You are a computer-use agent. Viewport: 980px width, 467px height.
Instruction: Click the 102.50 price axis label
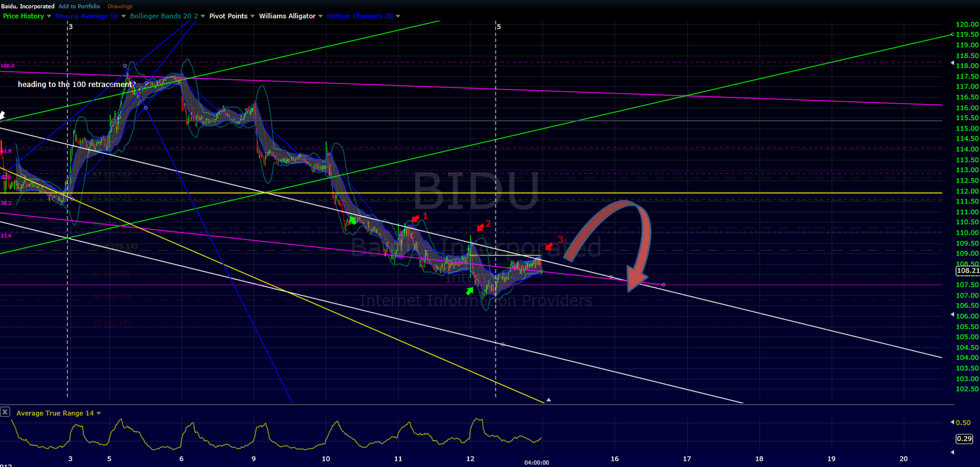coord(967,389)
